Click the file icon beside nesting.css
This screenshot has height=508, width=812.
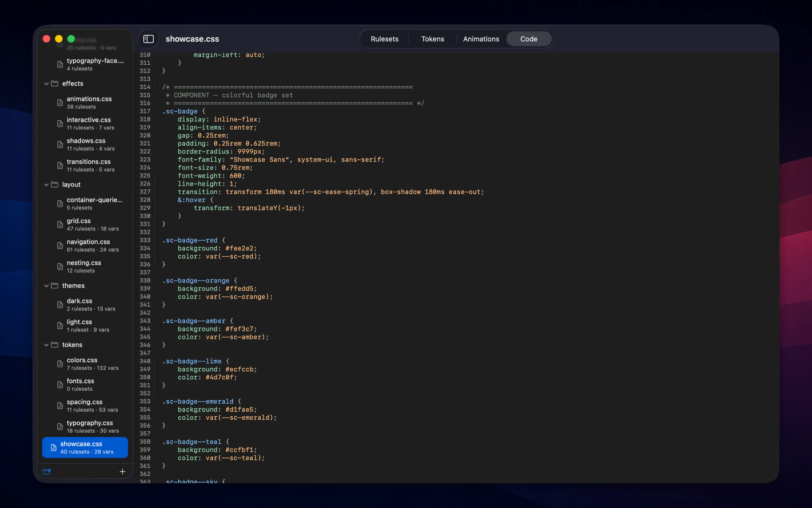(60, 266)
